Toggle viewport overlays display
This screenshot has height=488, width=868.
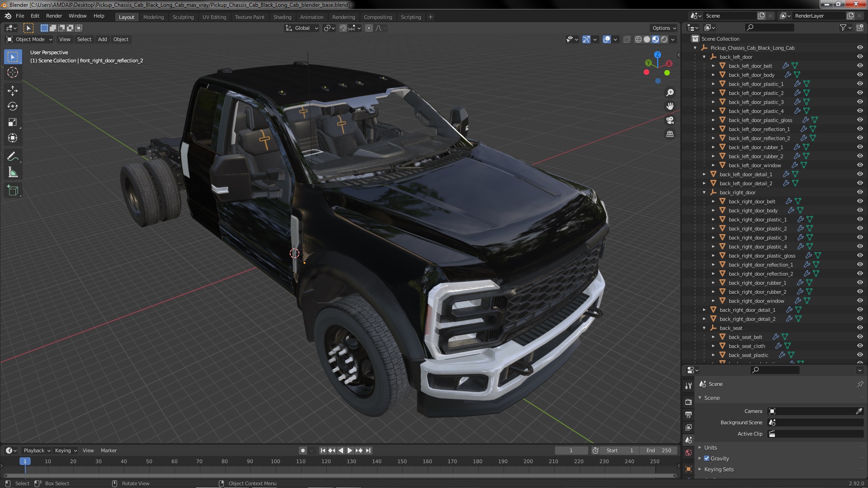(x=607, y=39)
